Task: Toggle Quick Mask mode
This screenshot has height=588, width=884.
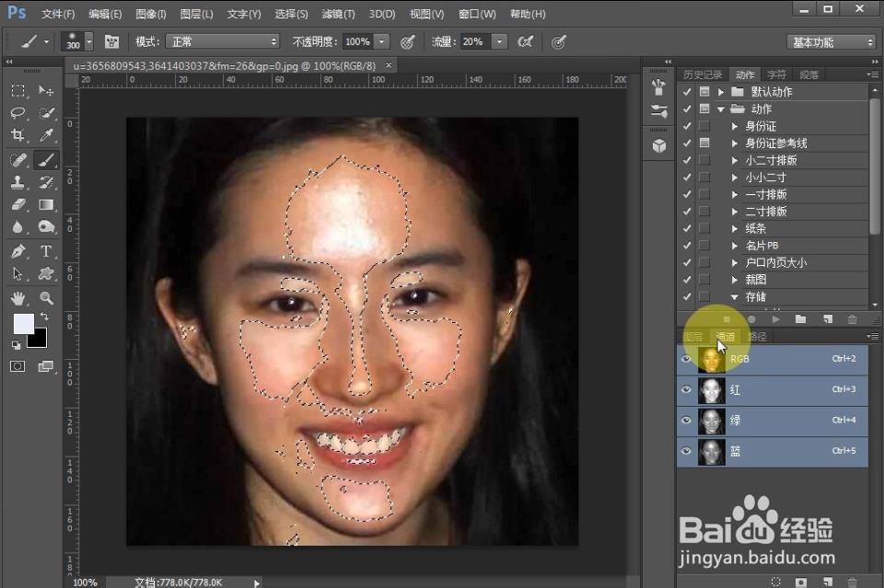Action: click(17, 366)
